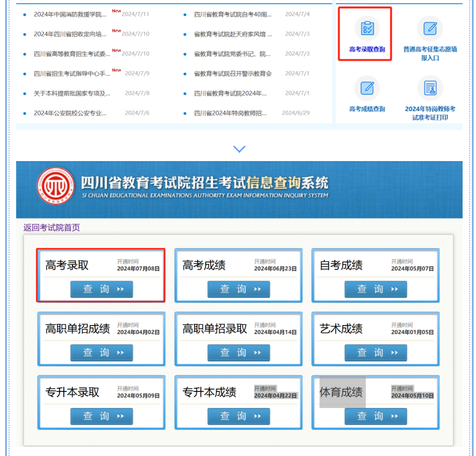Expand section using the blue down chevron

coord(239,149)
